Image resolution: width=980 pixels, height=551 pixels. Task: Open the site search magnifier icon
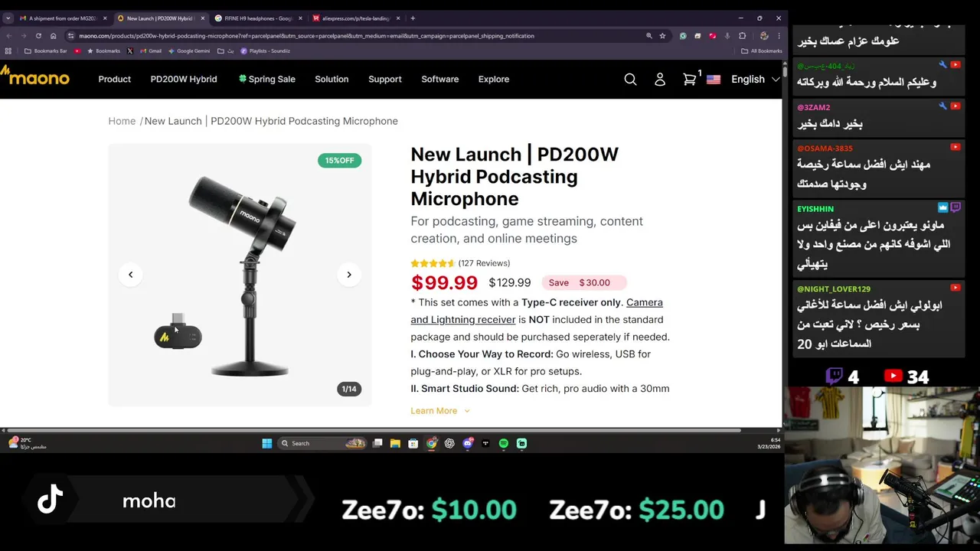(x=630, y=80)
